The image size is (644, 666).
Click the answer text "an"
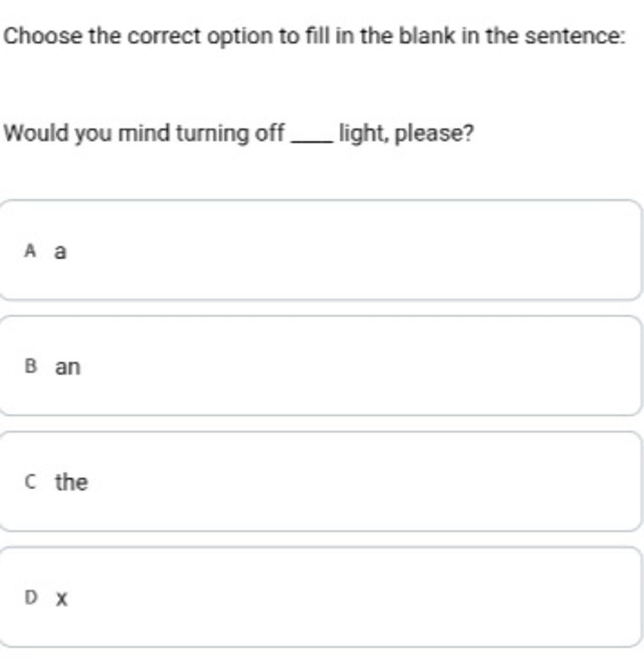tap(68, 367)
